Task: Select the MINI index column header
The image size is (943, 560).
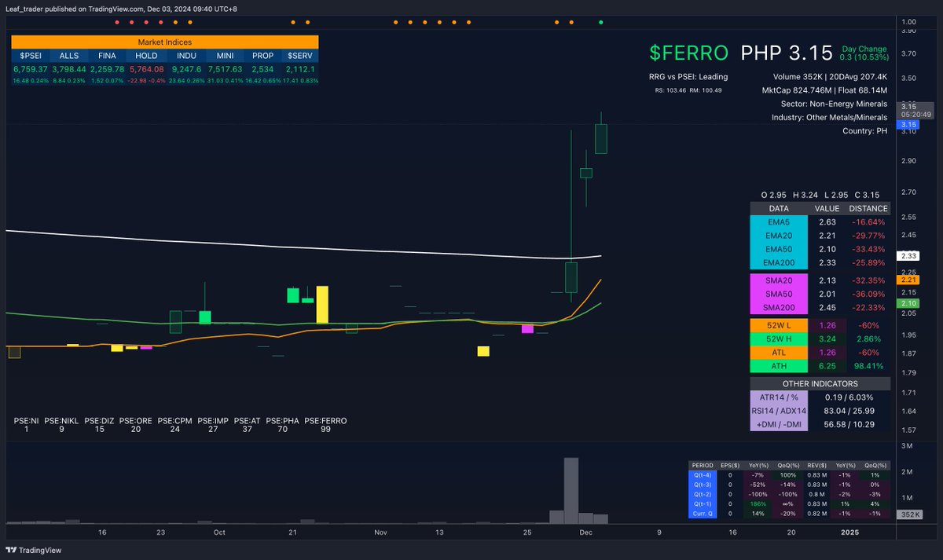Action: point(225,56)
